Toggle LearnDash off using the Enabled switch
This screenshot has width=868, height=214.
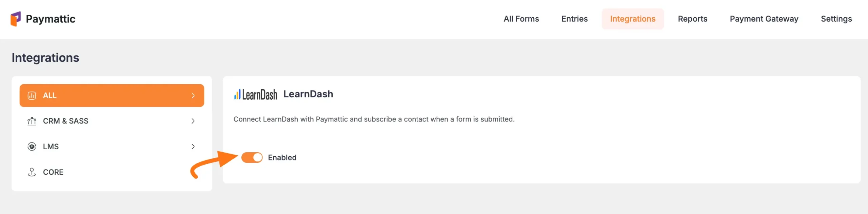tap(252, 157)
